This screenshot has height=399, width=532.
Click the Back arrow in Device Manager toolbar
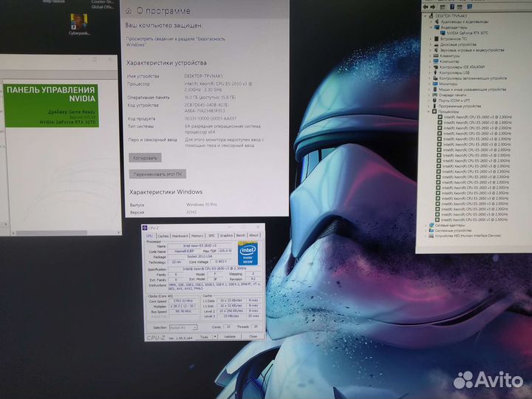point(426,7)
